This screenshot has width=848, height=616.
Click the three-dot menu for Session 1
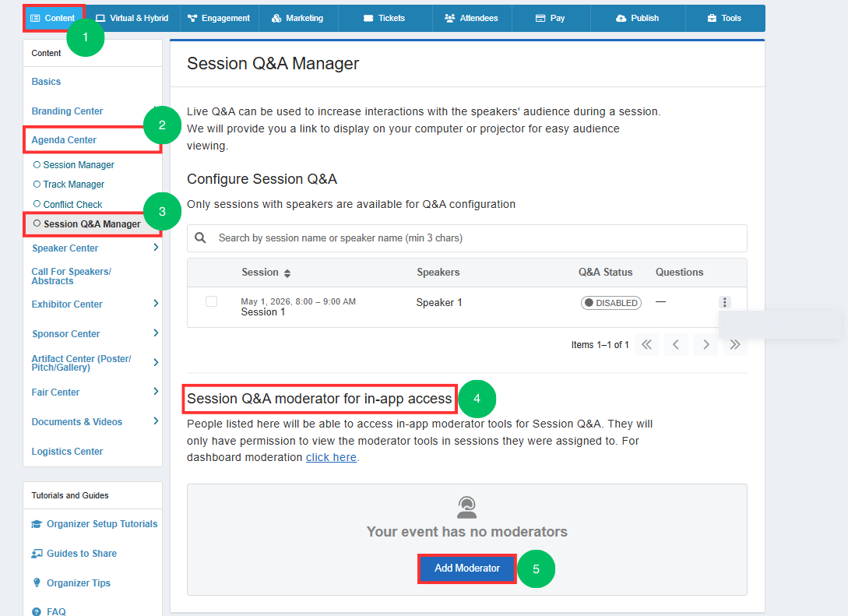[x=725, y=302]
